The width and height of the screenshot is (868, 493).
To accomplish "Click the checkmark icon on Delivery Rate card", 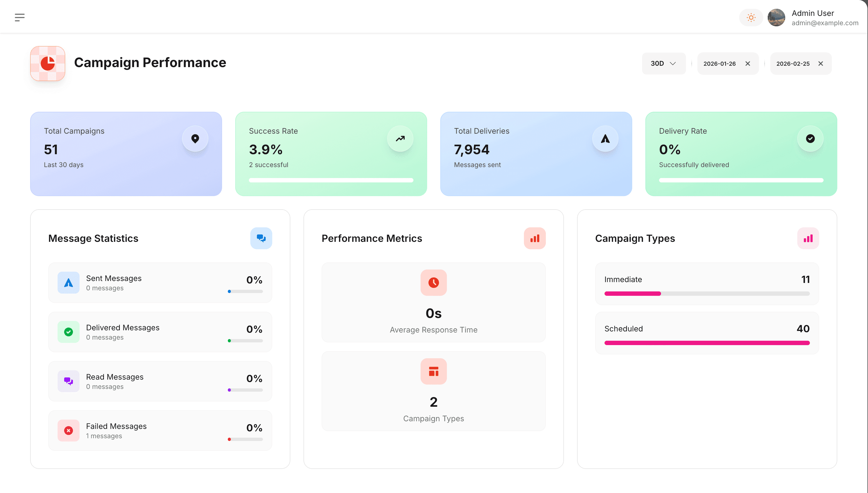I will click(x=810, y=138).
